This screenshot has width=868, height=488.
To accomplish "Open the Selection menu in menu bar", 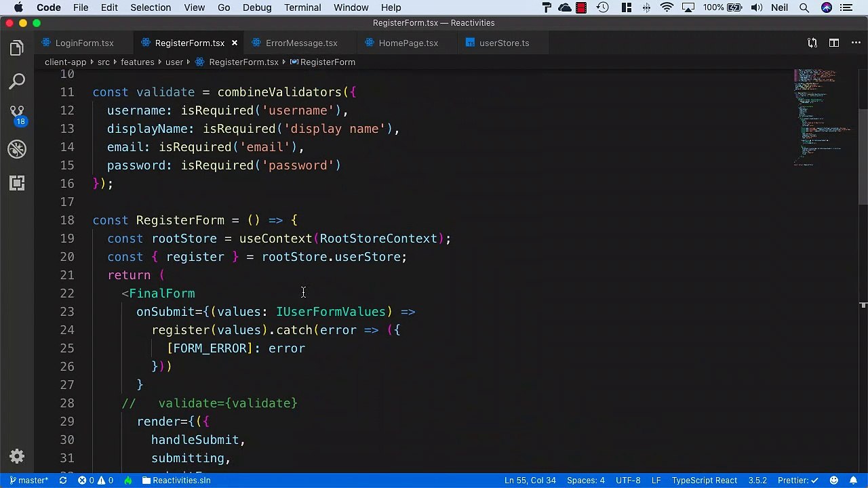I will [x=151, y=7].
